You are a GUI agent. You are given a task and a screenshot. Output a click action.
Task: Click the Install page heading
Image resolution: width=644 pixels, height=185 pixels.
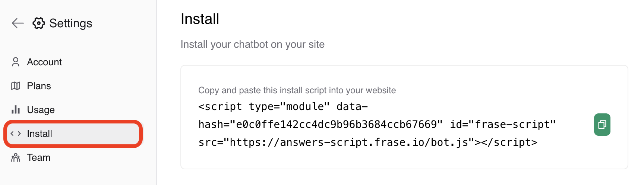[x=200, y=19]
